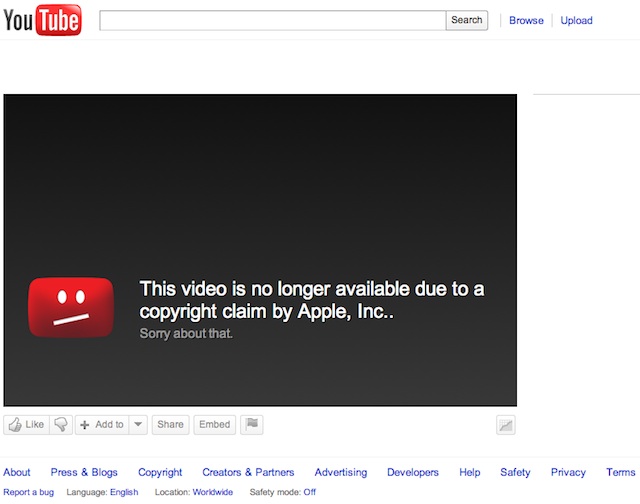Open the Safety footer link
This screenshot has height=504, width=640.
tap(516, 473)
